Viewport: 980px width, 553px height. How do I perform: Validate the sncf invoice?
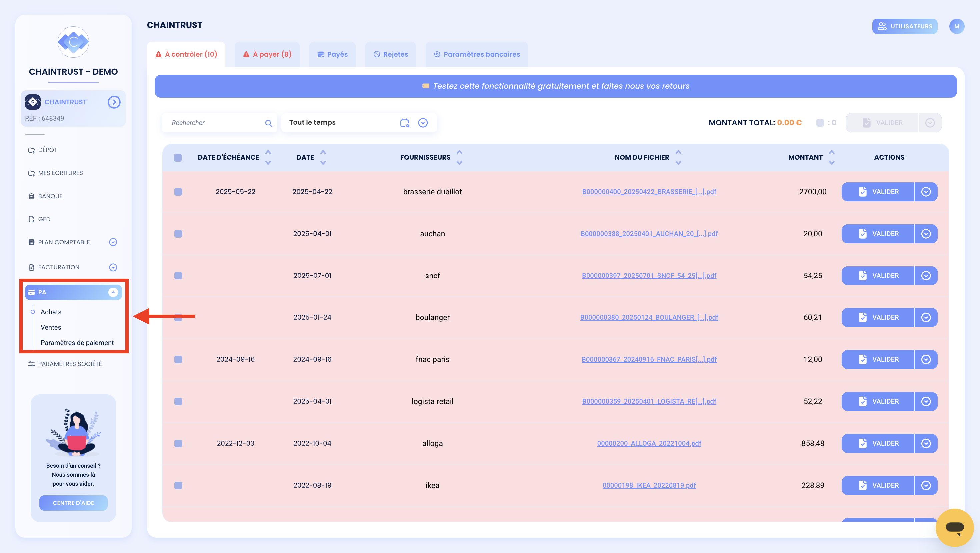pos(878,276)
